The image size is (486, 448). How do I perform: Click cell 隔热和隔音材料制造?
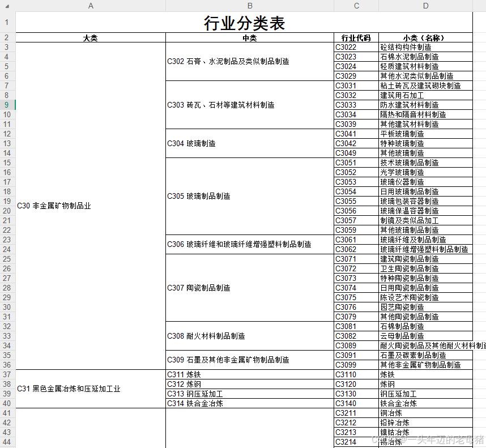(x=425, y=114)
